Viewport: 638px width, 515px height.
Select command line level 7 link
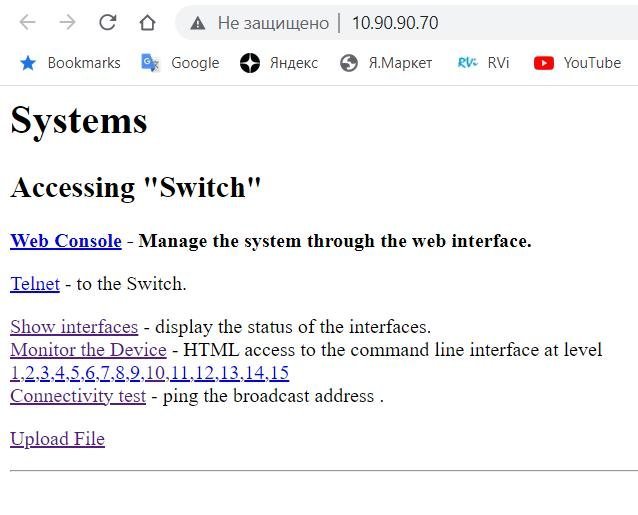pos(105,373)
